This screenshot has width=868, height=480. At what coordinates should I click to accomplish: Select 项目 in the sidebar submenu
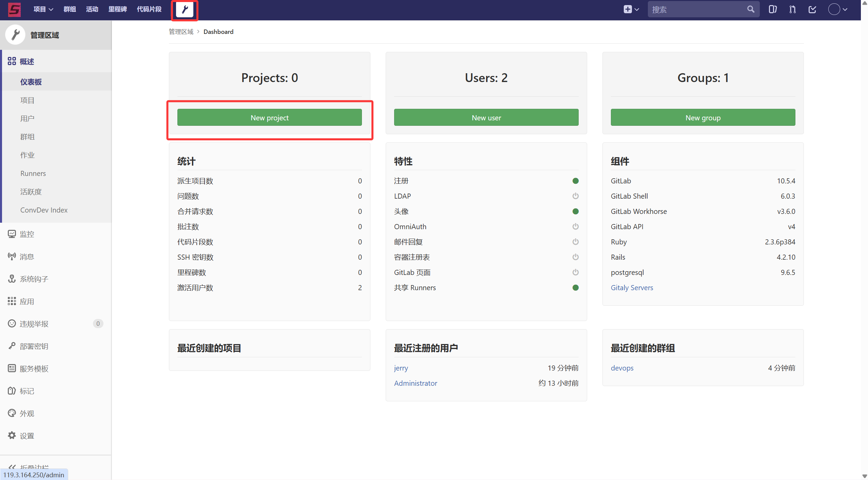point(57,100)
